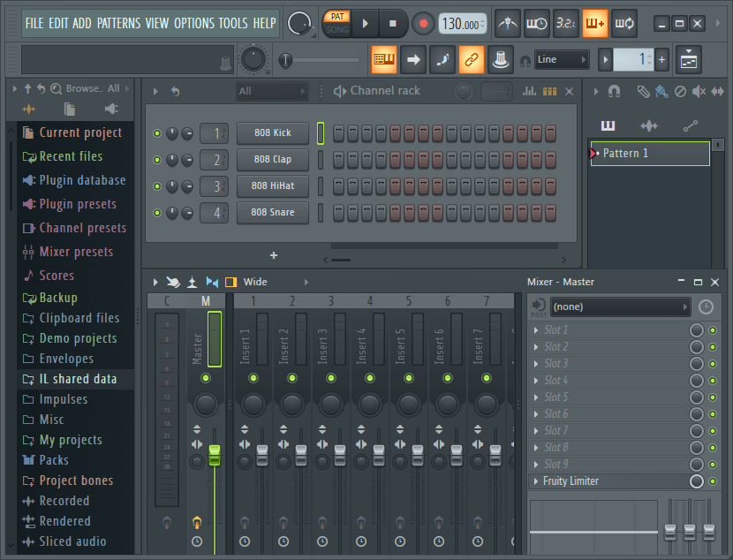Mute the Master mixer track
Screen dimensions: 733x560
pyautogui.click(x=206, y=378)
